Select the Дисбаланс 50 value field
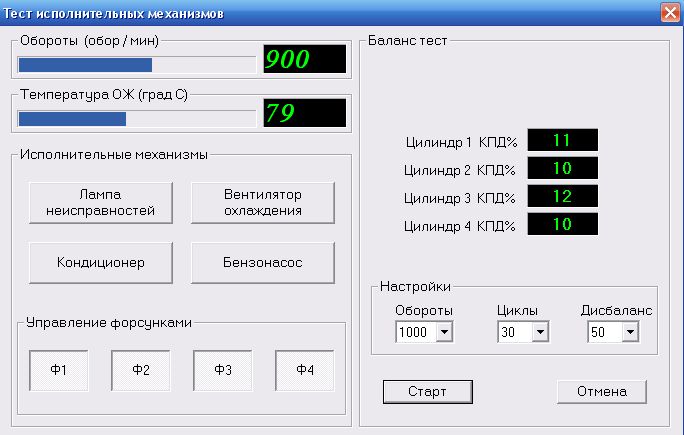Screen dimensions: 684x435 click(x=605, y=332)
